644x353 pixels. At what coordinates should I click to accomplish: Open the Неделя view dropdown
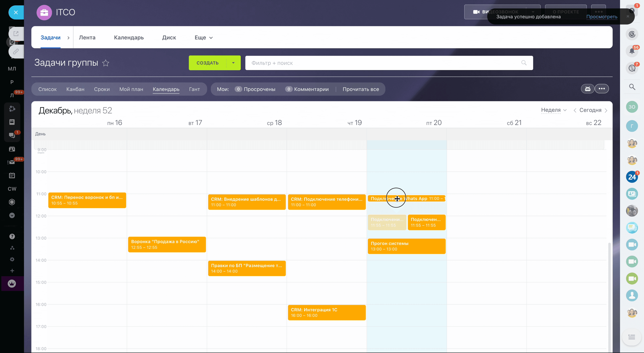point(554,110)
